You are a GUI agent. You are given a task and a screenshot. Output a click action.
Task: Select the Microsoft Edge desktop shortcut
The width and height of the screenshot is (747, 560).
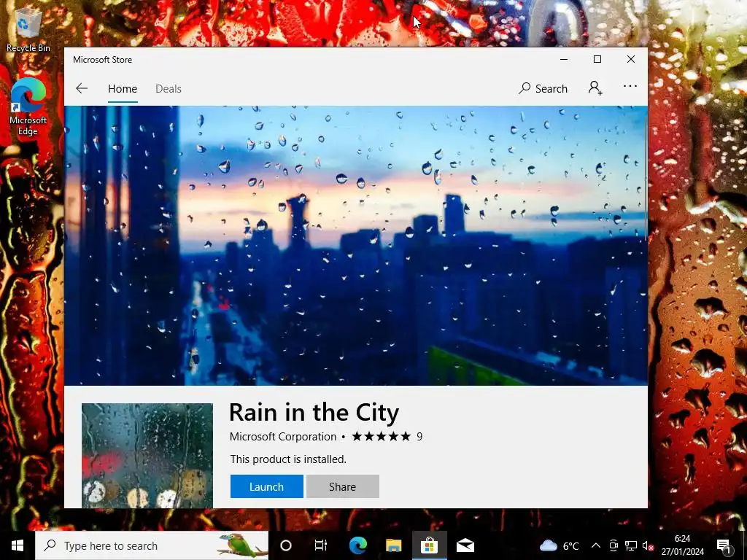(x=28, y=107)
